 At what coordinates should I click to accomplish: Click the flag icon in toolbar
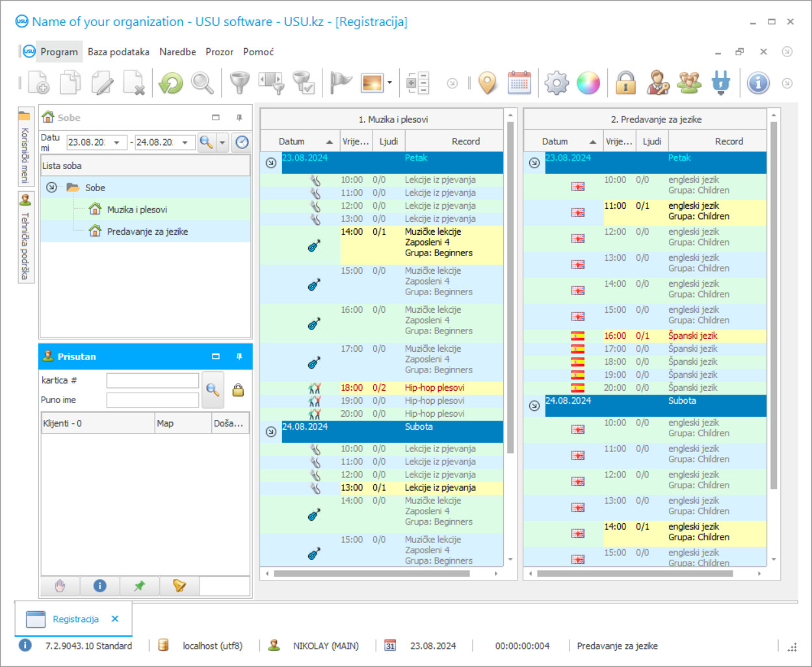click(341, 83)
